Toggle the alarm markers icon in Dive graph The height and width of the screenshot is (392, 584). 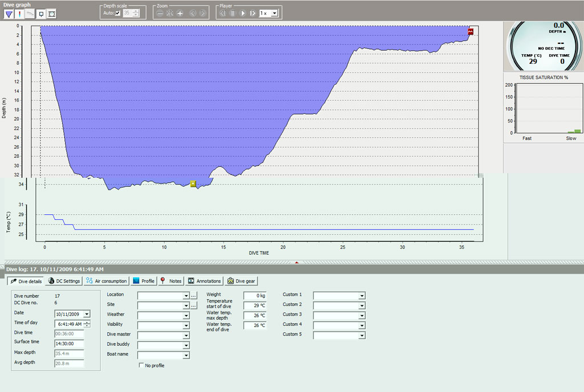[20, 14]
